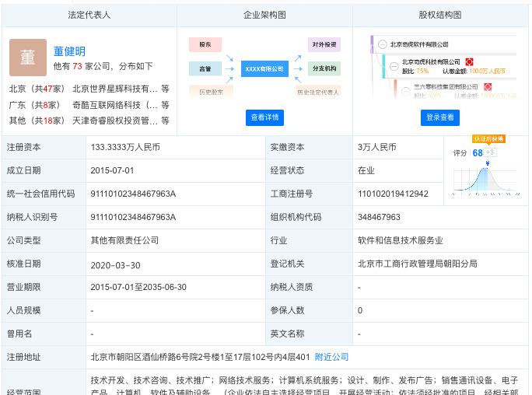Open 北京世界星辉科技 company link

[x=114, y=89]
